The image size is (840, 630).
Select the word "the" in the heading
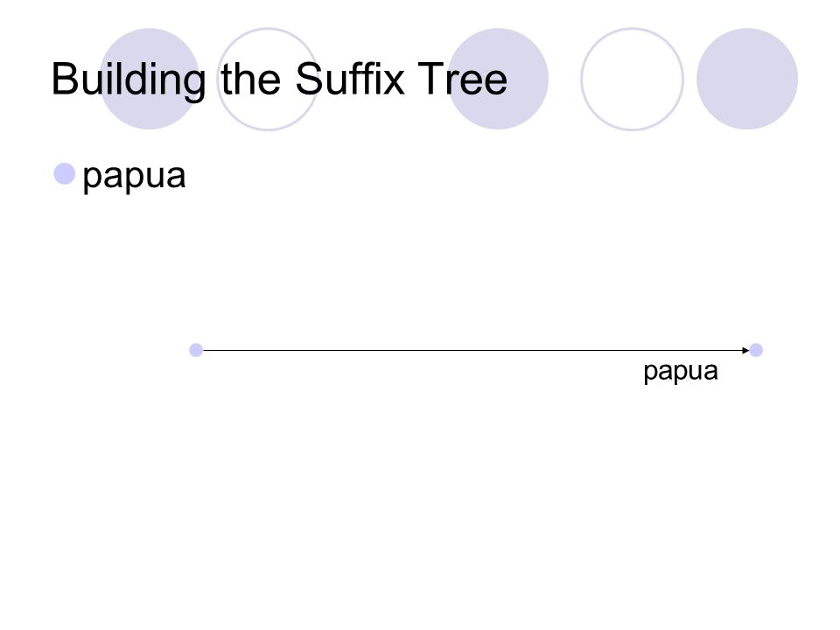tap(251, 79)
